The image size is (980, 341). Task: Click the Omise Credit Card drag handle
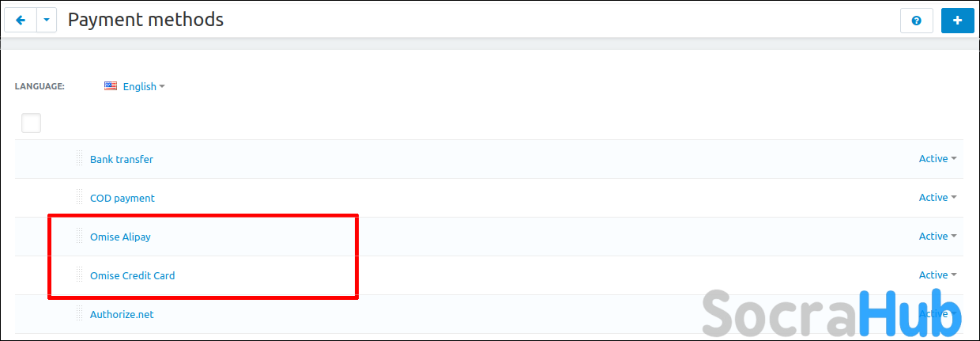tap(79, 275)
